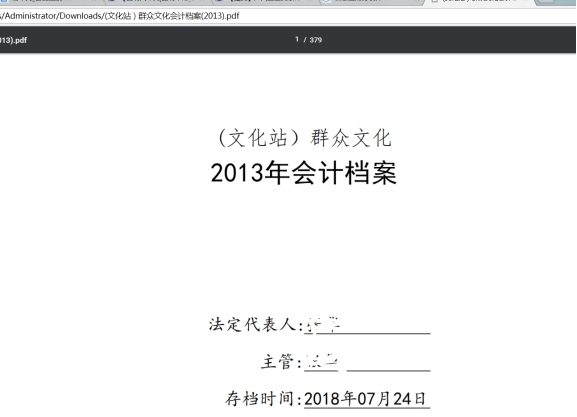Click the document icon on the active PDF tab

click(435, 1)
